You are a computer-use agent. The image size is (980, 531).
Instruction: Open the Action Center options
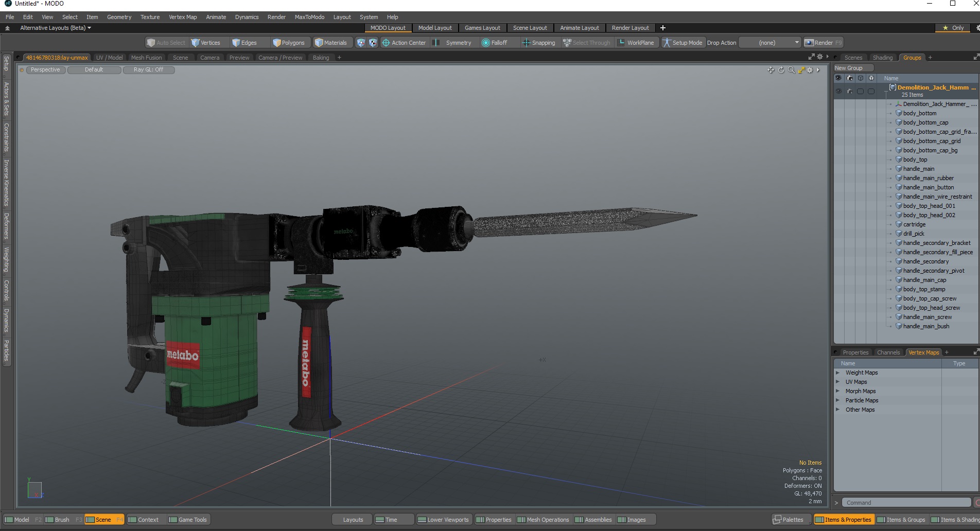404,43
